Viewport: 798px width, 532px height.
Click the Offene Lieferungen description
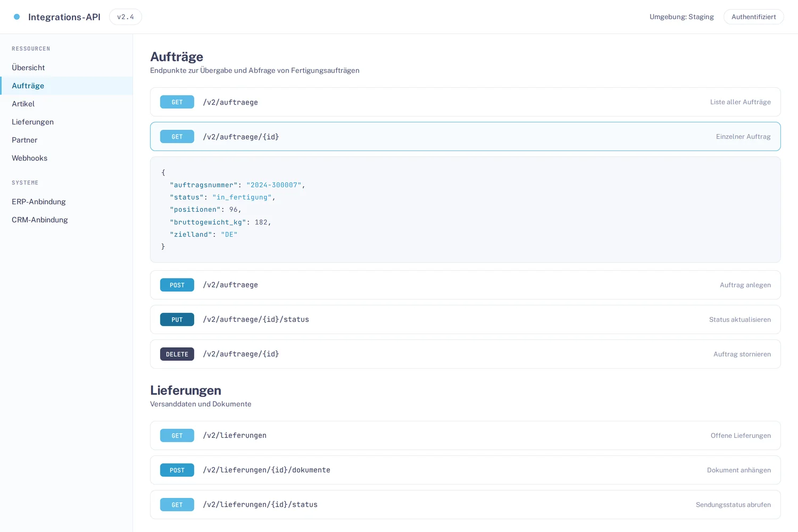(741, 436)
